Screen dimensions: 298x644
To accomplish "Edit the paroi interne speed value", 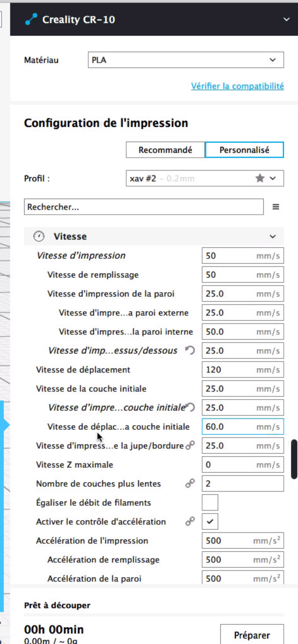I will click(243, 331).
